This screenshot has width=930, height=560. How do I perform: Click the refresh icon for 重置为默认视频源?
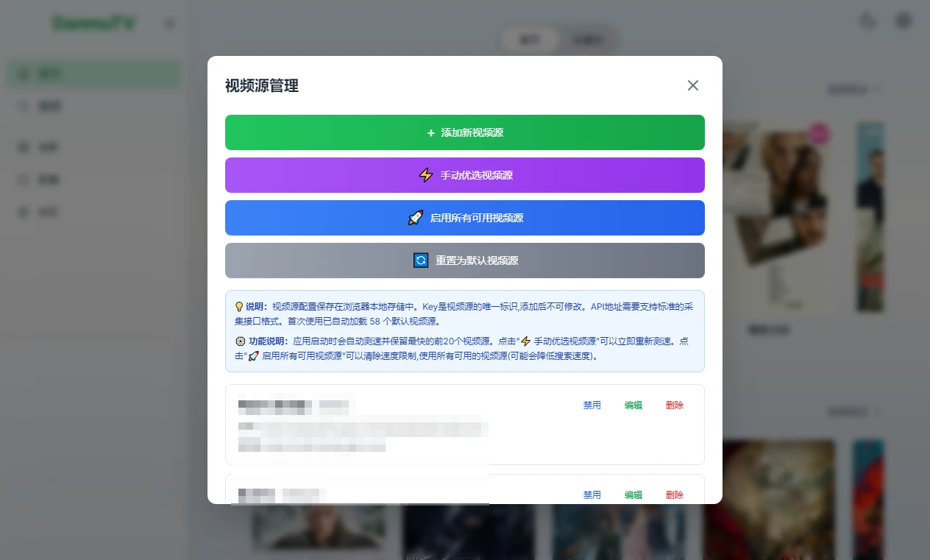(x=421, y=260)
